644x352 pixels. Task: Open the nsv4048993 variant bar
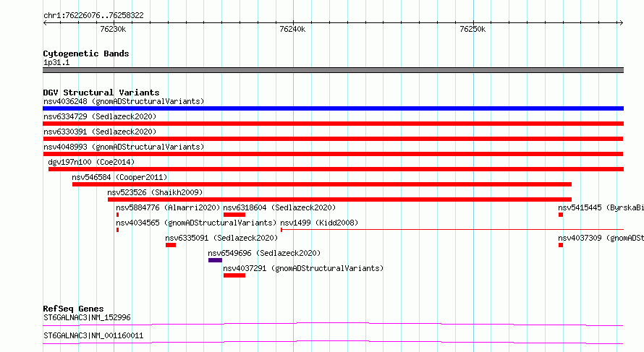(333, 154)
